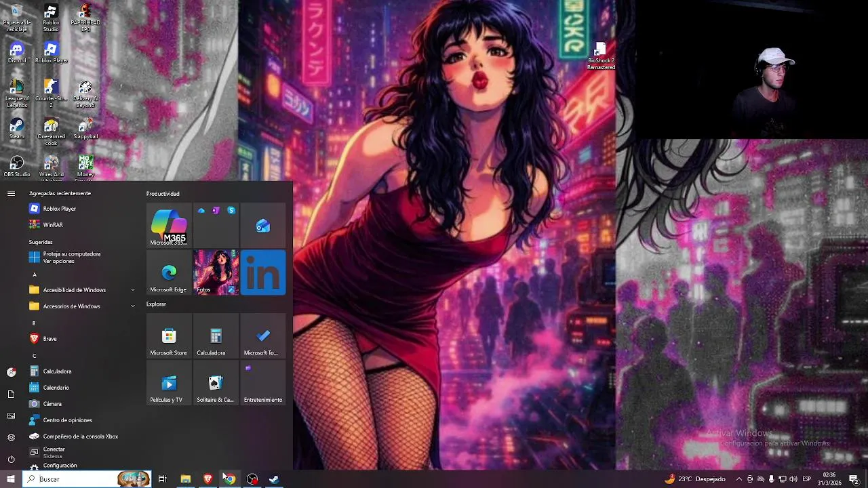The height and width of the screenshot is (488, 868).
Task: Open the Películas y TV tile
Action: 169,382
